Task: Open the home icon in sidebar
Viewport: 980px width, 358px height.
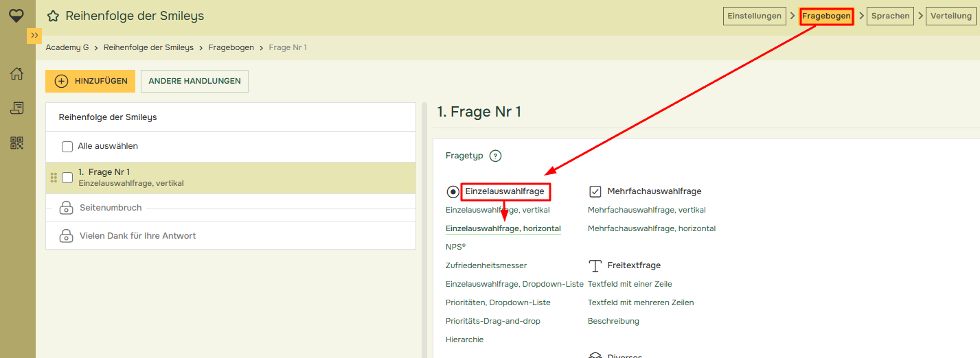Action: click(17, 74)
